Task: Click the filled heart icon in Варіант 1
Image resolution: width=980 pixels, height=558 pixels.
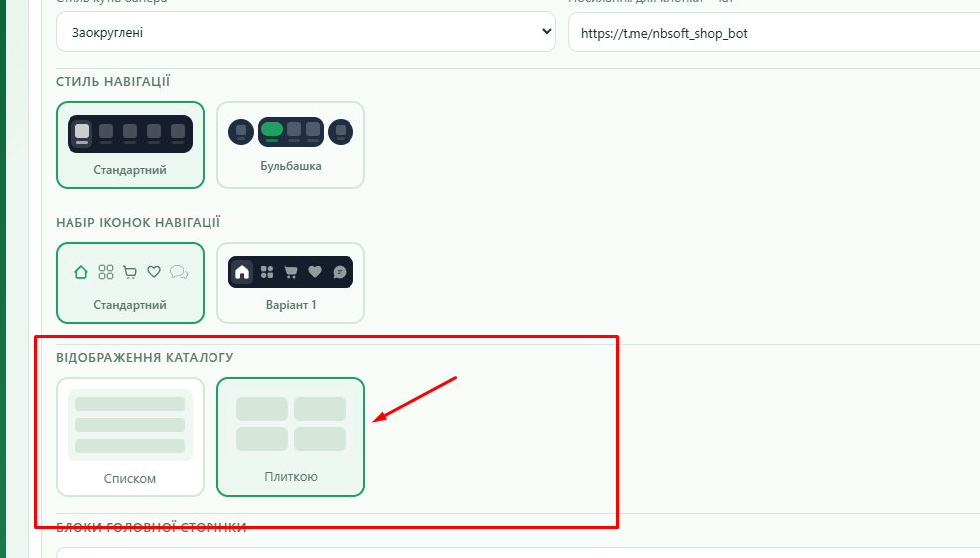Action: (x=315, y=272)
